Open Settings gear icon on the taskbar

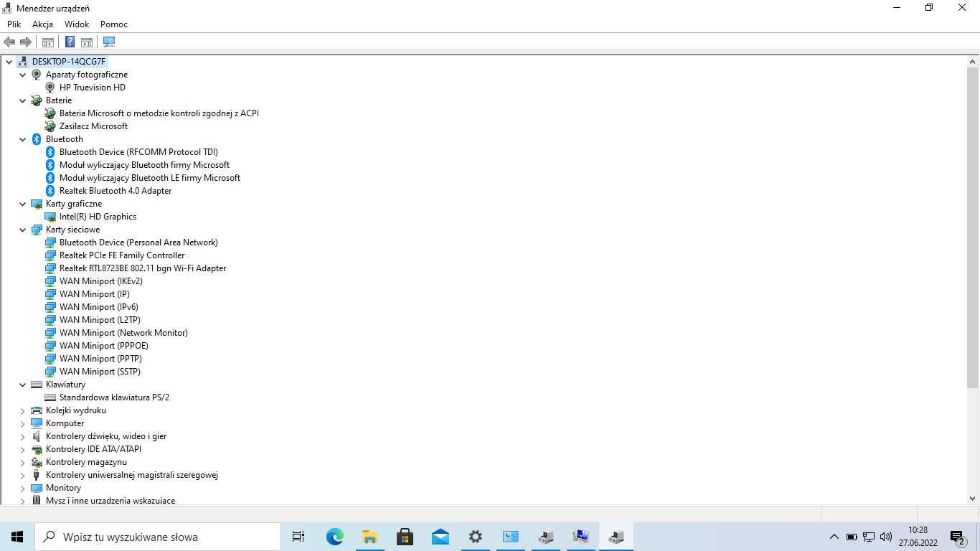(x=475, y=537)
